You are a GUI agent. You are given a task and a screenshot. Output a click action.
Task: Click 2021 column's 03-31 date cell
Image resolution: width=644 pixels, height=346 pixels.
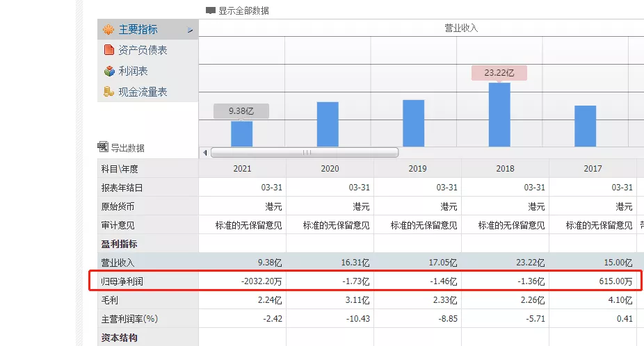[242, 188]
